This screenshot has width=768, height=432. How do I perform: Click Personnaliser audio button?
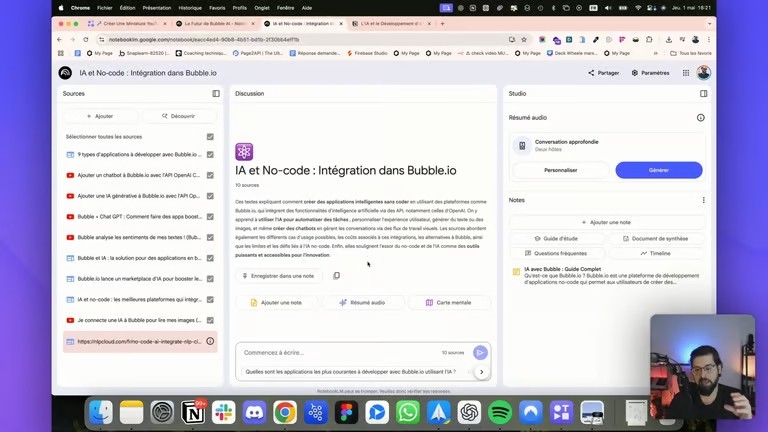(x=560, y=170)
